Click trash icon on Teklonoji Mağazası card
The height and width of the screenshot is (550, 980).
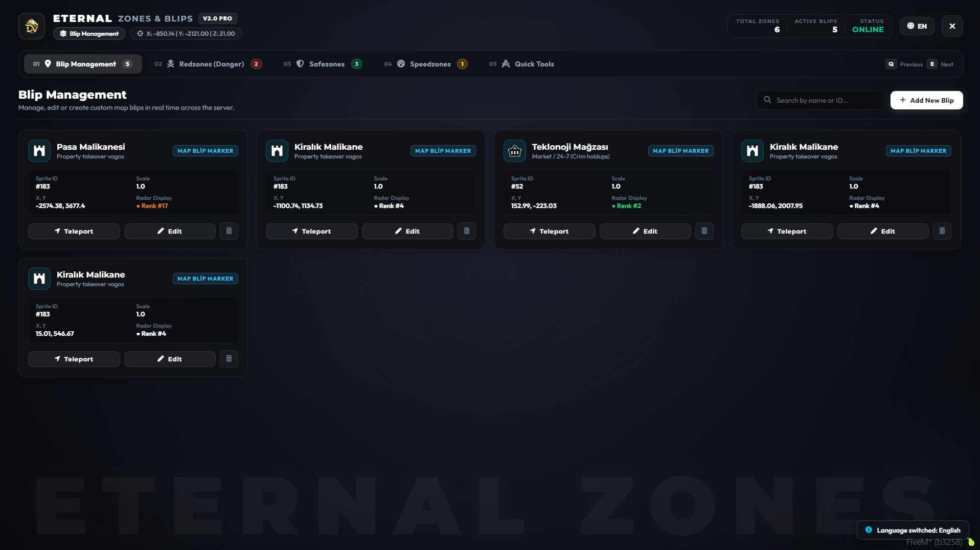click(x=704, y=231)
